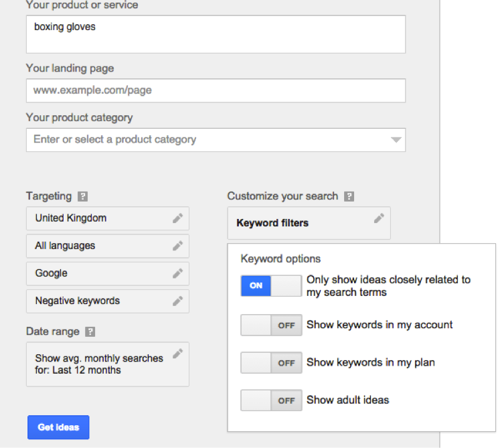Image resolution: width=502 pixels, height=448 pixels.
Task: Click the landing page URL field
Action: point(216,90)
